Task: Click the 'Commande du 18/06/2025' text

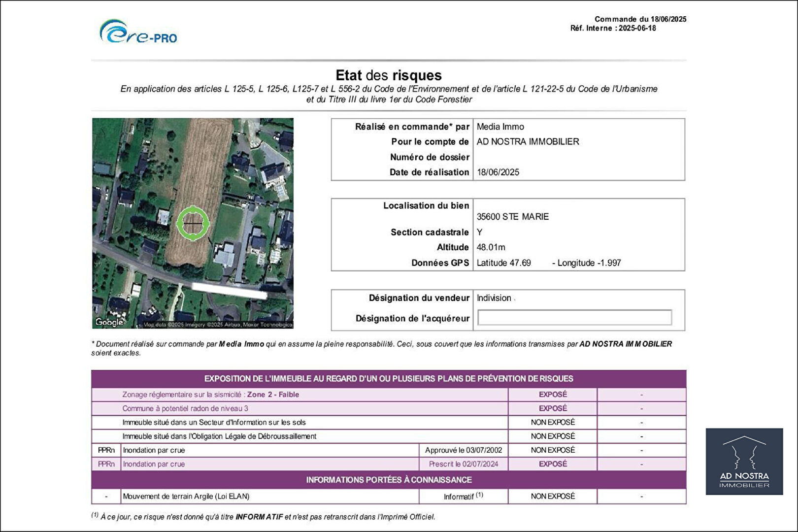Action: tap(640, 19)
